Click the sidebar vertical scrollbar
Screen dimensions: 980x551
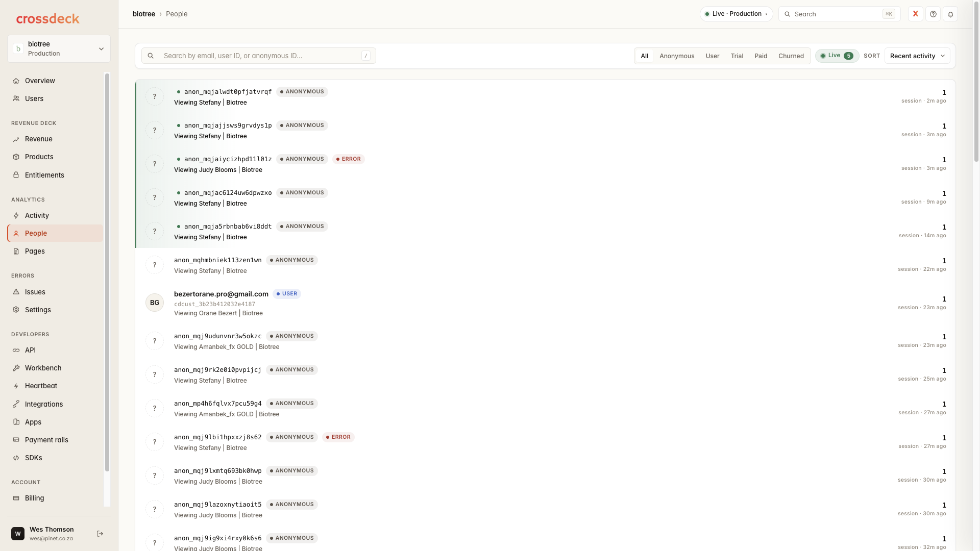[107, 272]
